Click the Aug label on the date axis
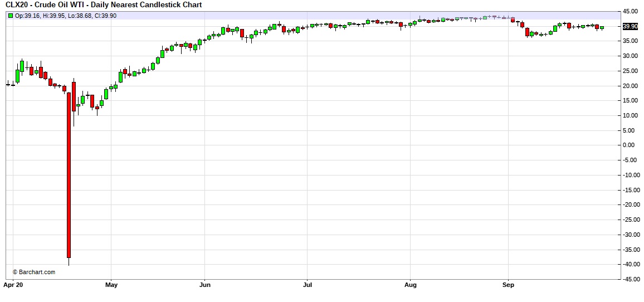The image size is (644, 302). [411, 284]
